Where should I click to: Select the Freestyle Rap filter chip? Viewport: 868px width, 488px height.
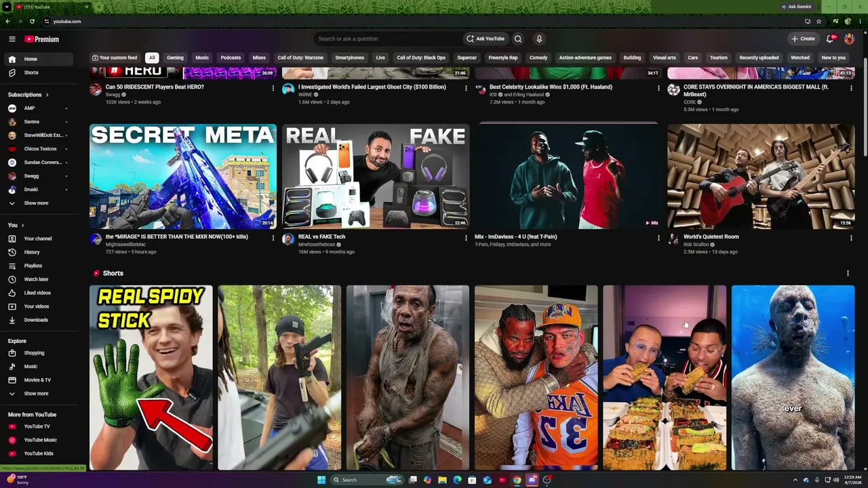pyautogui.click(x=503, y=58)
